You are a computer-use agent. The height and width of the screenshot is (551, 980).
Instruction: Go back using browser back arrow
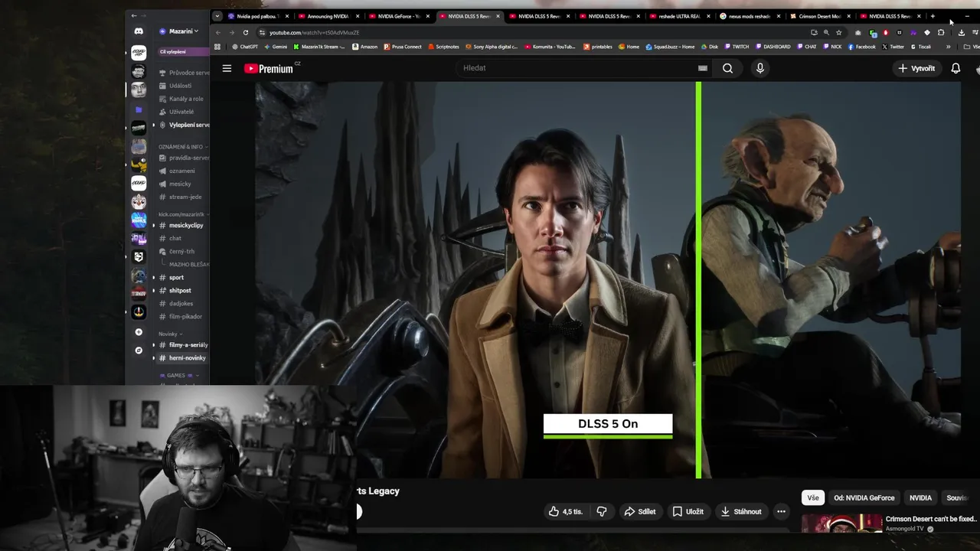tap(218, 32)
